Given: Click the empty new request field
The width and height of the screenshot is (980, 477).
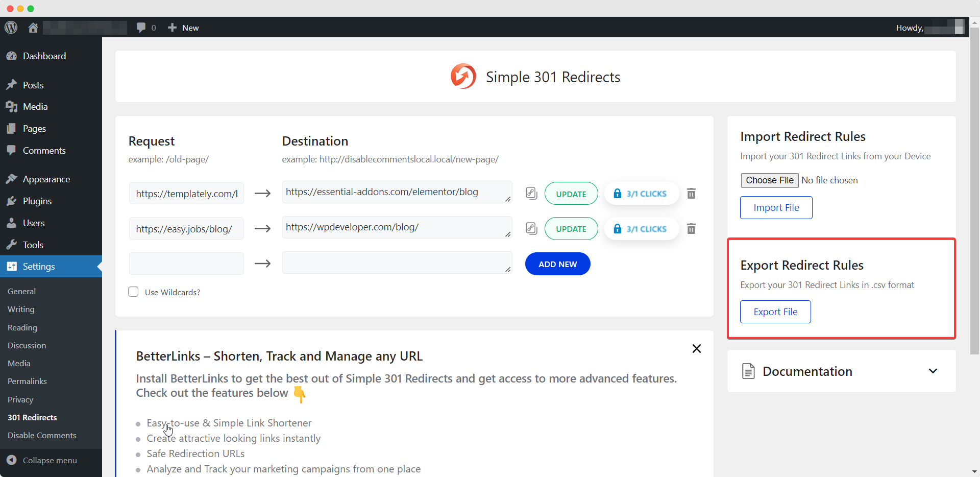Looking at the screenshot, I should [x=186, y=264].
